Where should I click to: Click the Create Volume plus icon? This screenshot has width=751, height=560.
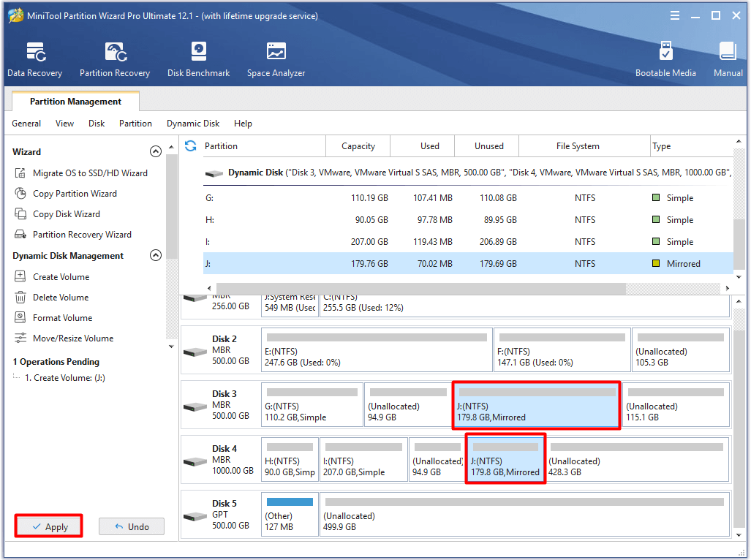pyautogui.click(x=20, y=276)
